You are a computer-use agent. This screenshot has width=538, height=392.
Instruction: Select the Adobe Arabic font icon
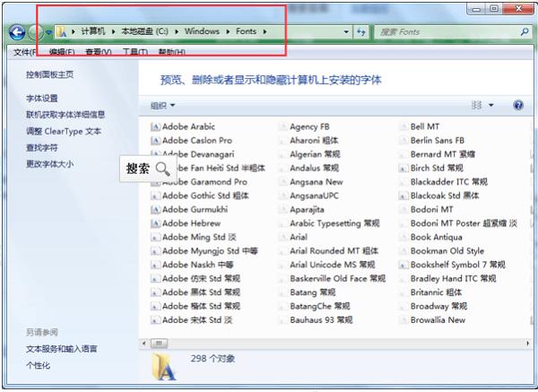(155, 127)
